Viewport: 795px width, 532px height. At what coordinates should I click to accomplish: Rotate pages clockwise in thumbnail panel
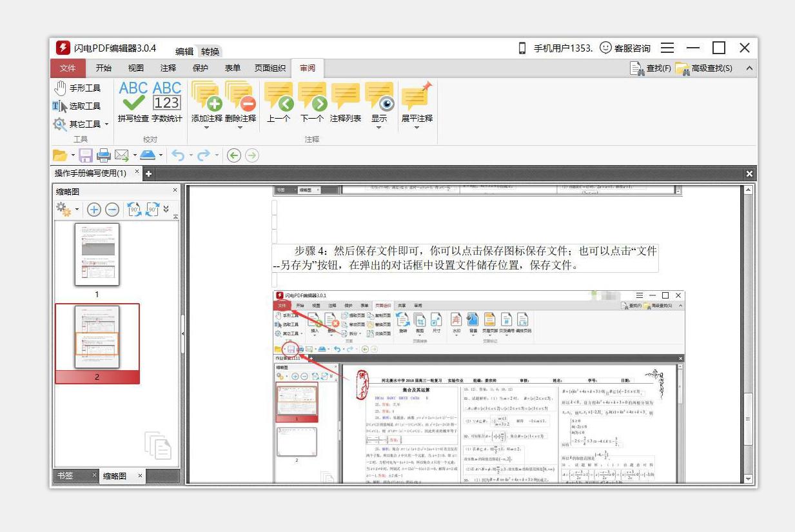152,210
